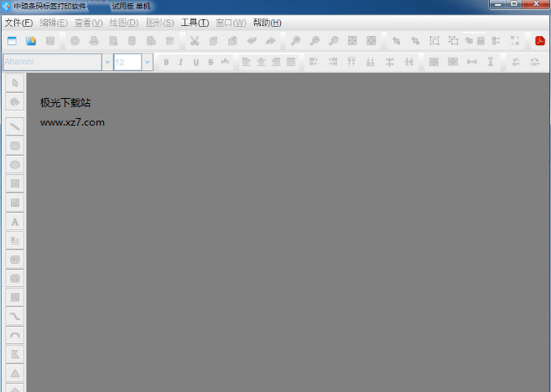Set text alignment to left
Screen dimensions: 551x392
click(x=247, y=62)
